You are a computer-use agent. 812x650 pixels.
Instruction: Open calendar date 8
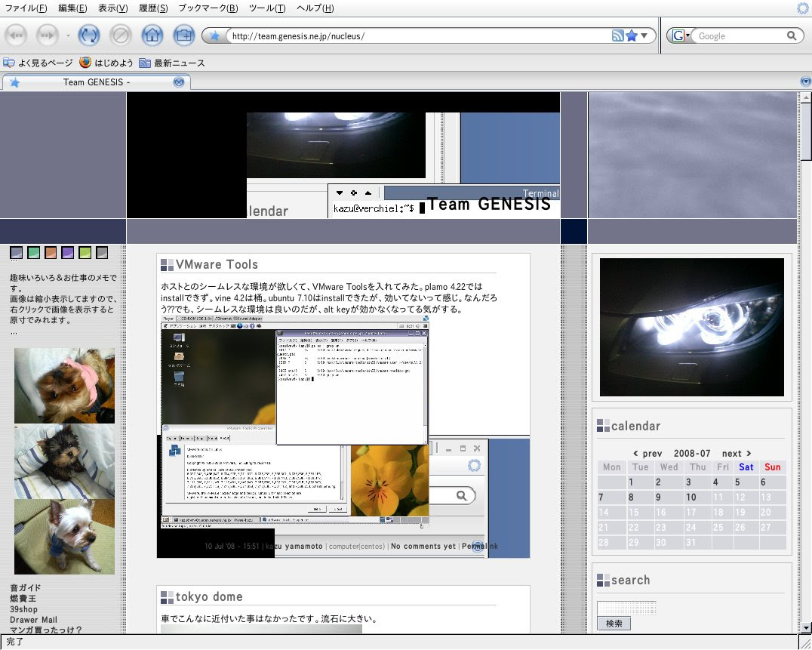point(631,498)
